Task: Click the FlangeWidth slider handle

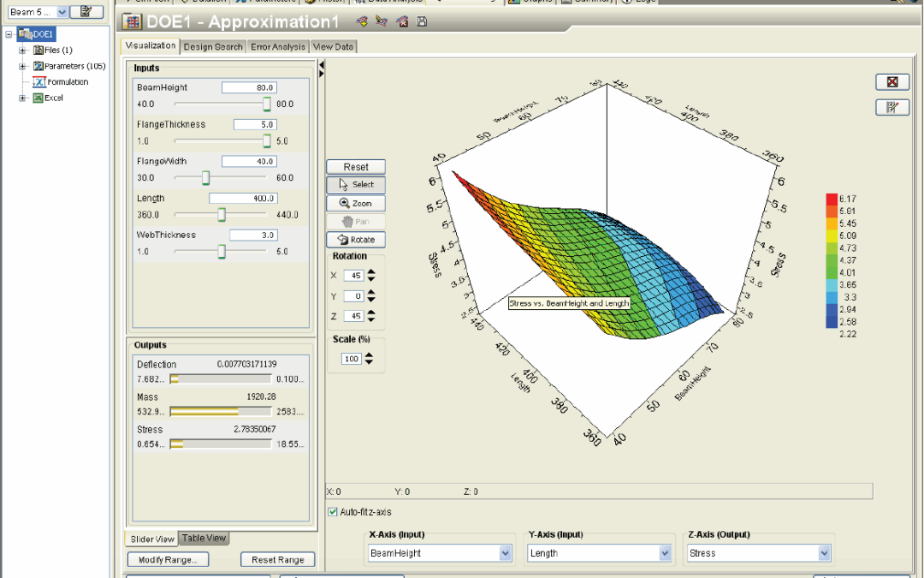Action: pyautogui.click(x=205, y=177)
